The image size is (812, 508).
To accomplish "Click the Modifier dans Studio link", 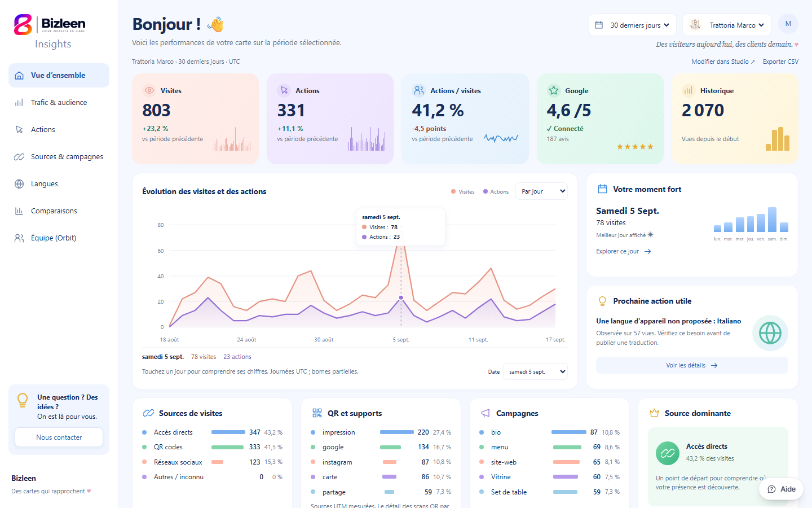I will [x=723, y=62].
